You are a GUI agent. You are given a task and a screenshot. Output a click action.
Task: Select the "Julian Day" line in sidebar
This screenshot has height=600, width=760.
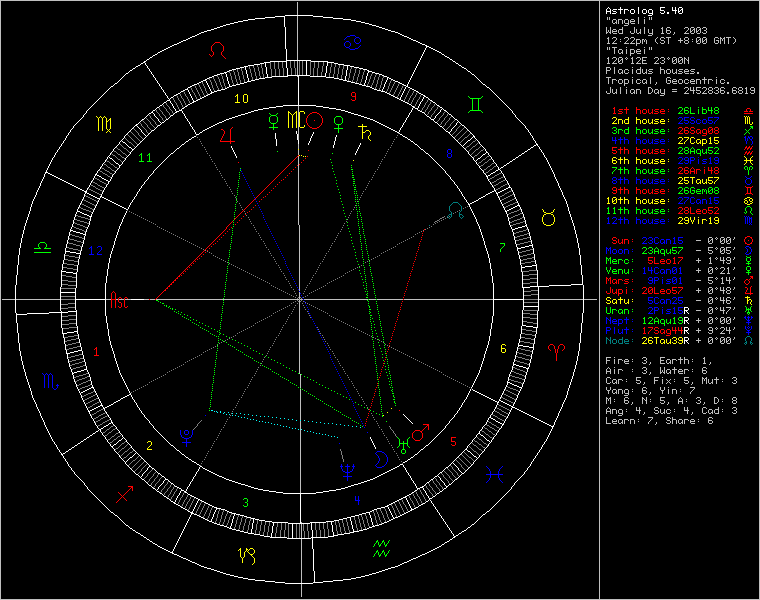tap(680, 90)
